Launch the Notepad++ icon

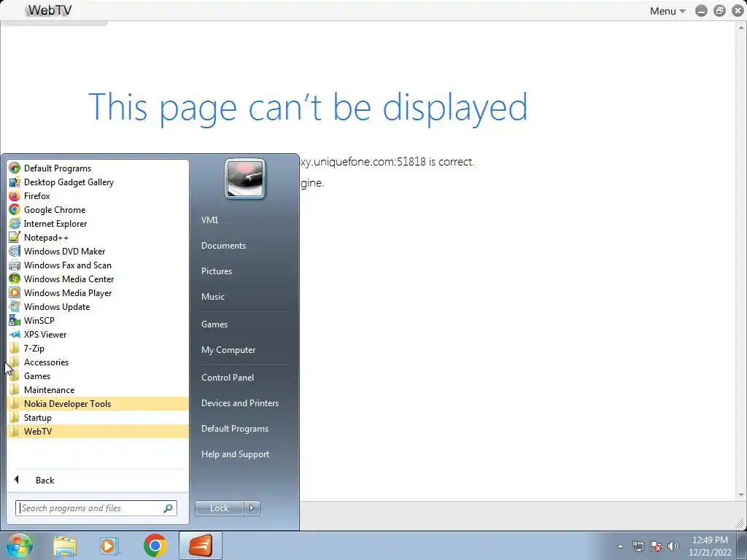click(15, 237)
